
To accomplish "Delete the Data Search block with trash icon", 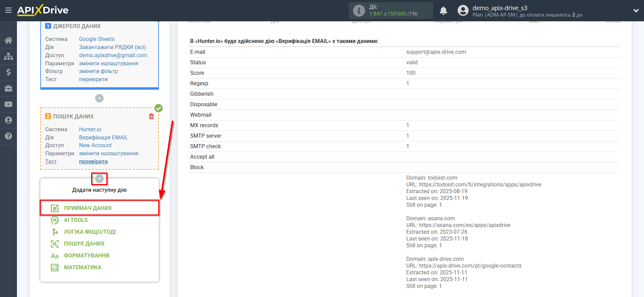I will pyautogui.click(x=151, y=116).
